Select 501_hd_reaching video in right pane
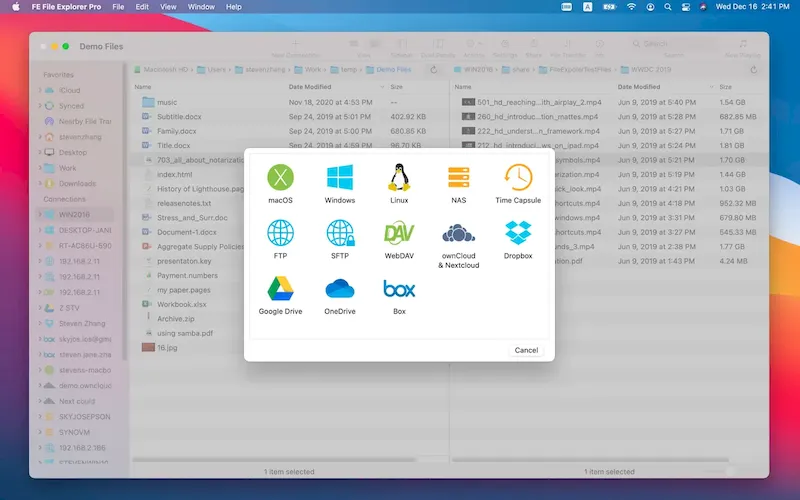This screenshot has width=800, height=500. [x=609, y=102]
